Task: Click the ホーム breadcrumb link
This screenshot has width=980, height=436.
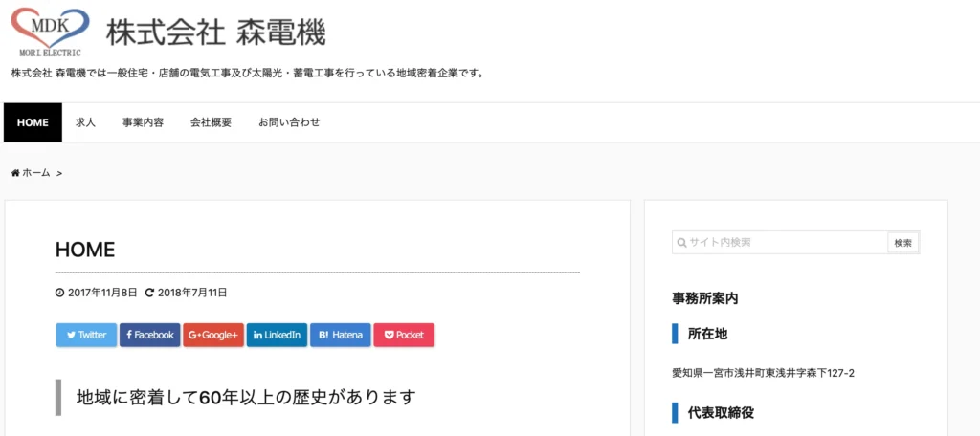Action: (x=36, y=173)
